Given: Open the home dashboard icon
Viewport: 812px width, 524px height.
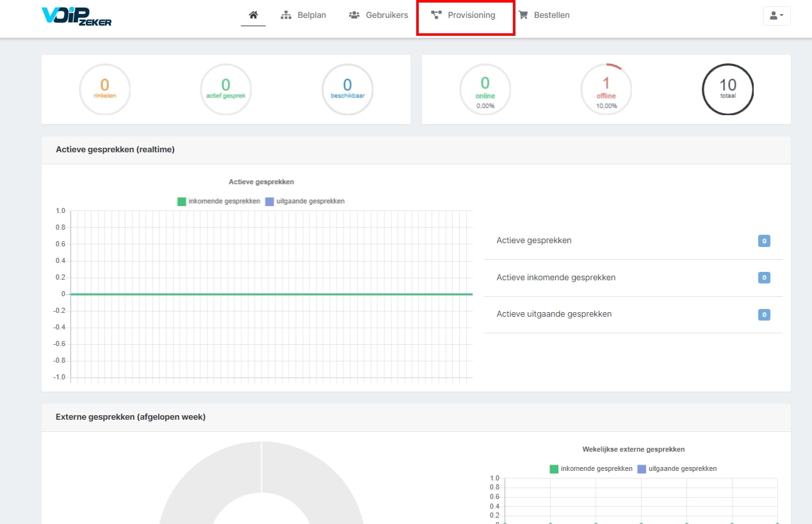Looking at the screenshot, I should point(253,15).
